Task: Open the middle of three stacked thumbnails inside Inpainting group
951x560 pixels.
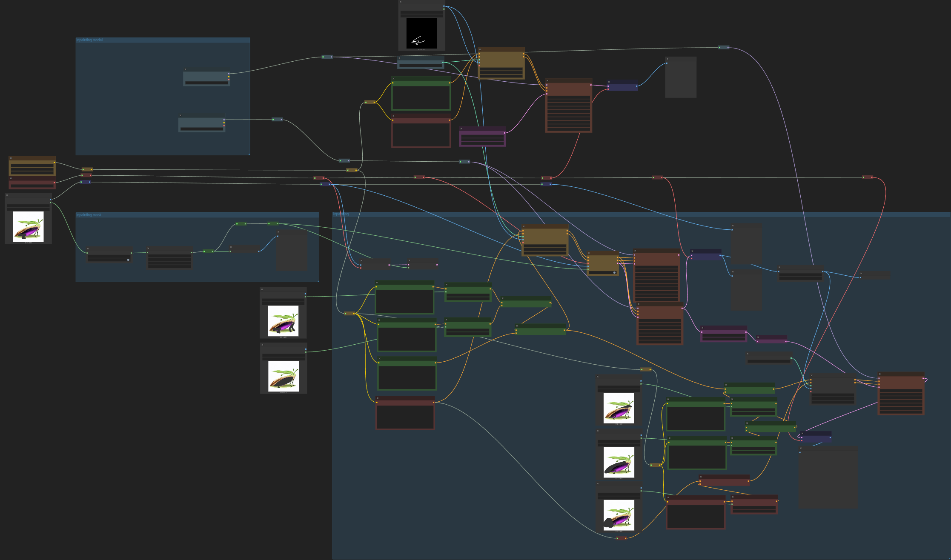Action: pos(619,462)
